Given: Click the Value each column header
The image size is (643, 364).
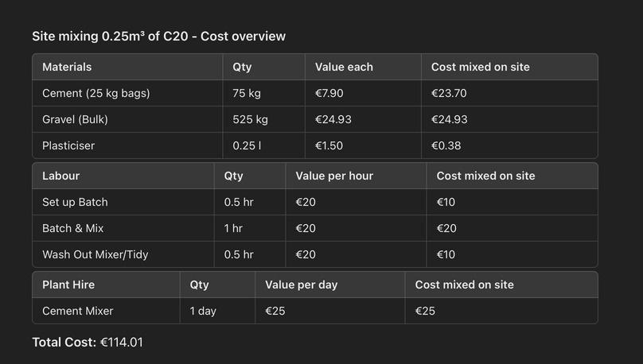Looking at the screenshot, I should click(x=344, y=67).
